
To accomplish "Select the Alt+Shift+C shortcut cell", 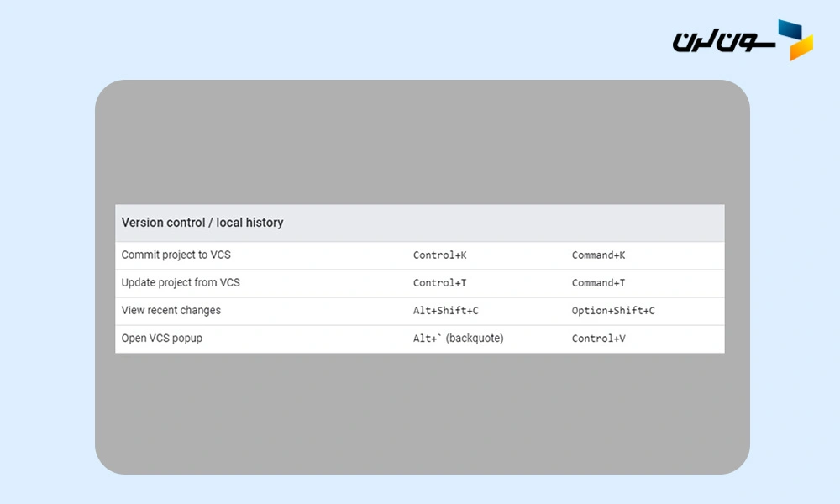I will pyautogui.click(x=445, y=311).
